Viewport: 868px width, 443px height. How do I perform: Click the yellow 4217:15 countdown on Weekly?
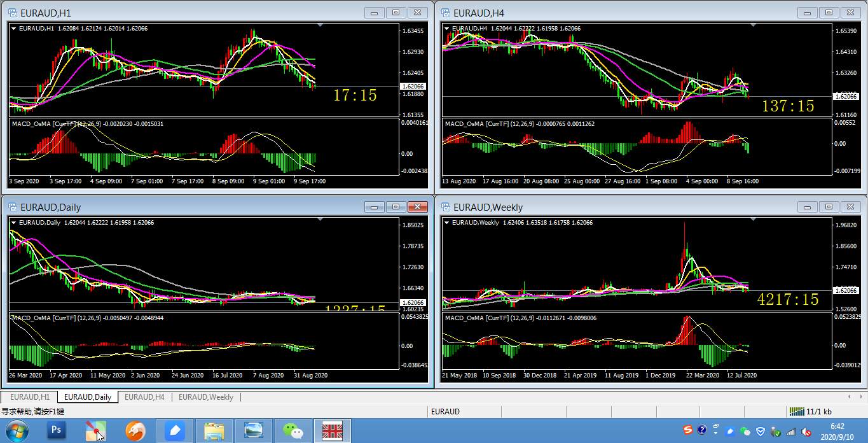pos(788,299)
